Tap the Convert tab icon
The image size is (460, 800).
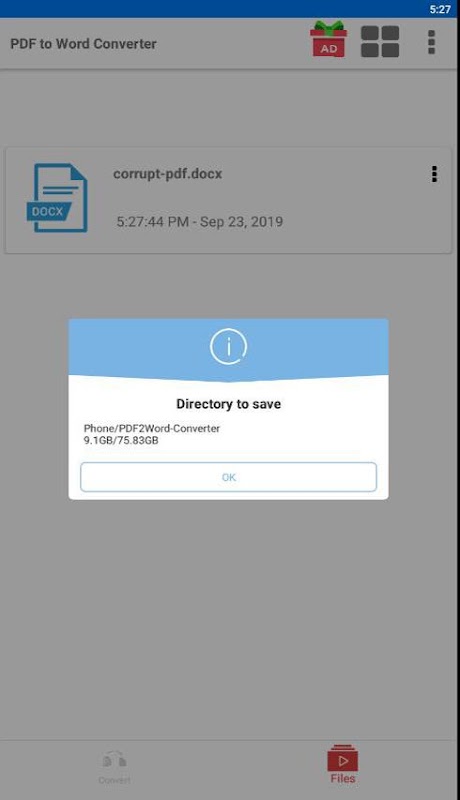click(115, 760)
